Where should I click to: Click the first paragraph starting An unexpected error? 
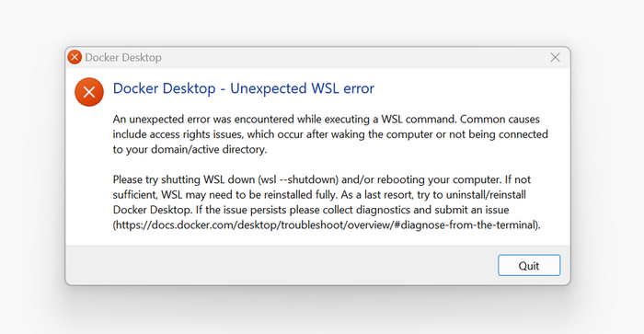pyautogui.click(x=330, y=134)
